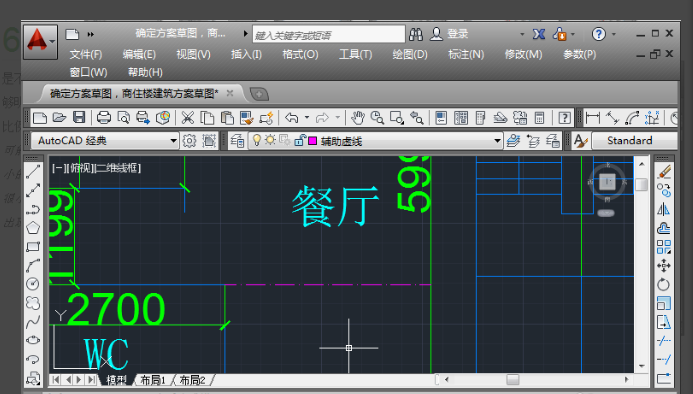Select the Rotate modify tool
Image resolution: width=693 pixels, height=394 pixels.
coord(664,284)
